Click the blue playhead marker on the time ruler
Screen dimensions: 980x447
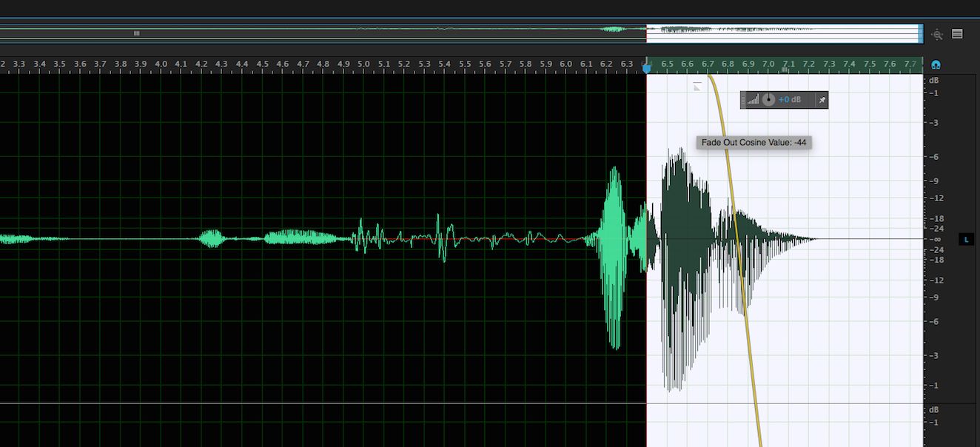pos(648,68)
